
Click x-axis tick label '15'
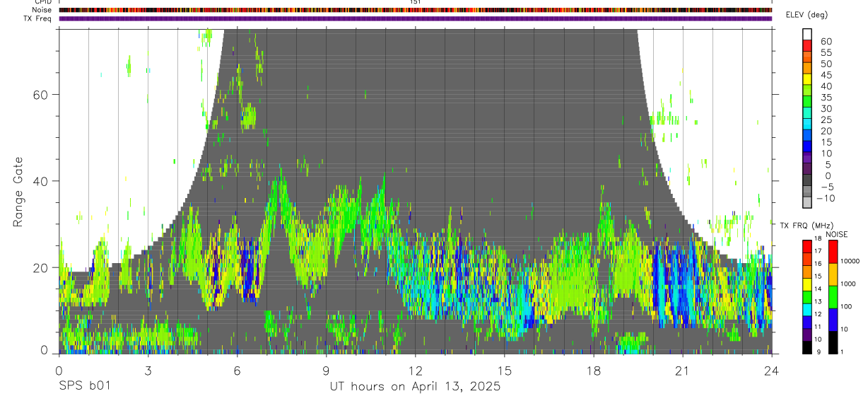(x=504, y=371)
